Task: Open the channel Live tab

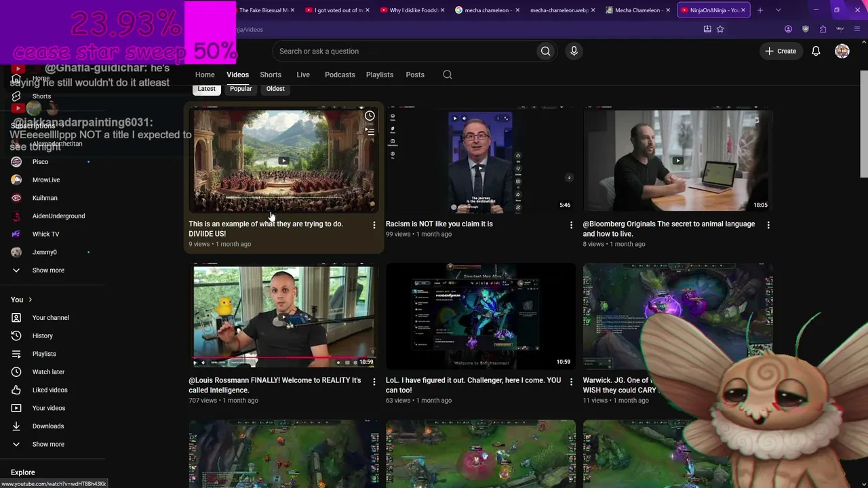Action: 303,75
